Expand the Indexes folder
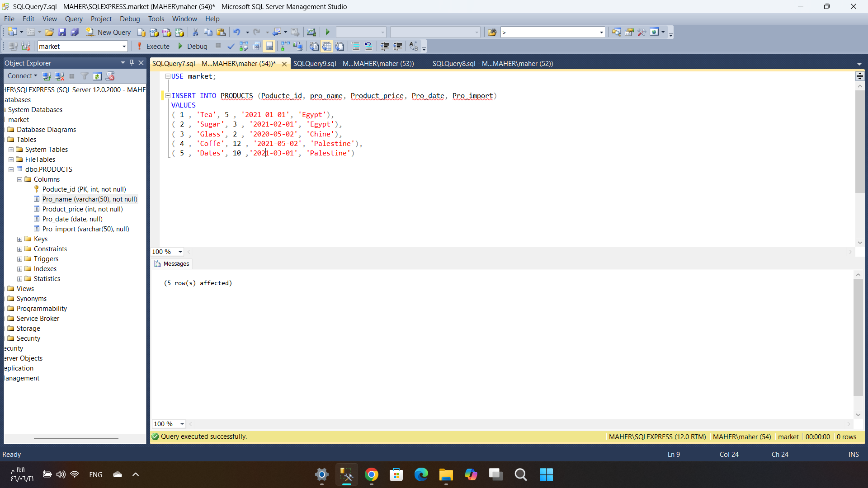This screenshot has width=868, height=488. 19,269
